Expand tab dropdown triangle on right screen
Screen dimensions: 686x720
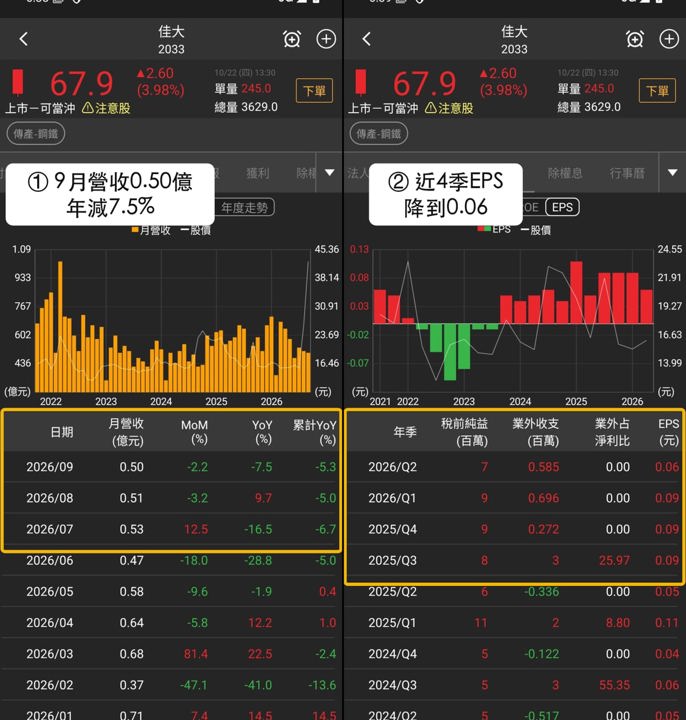click(x=673, y=173)
